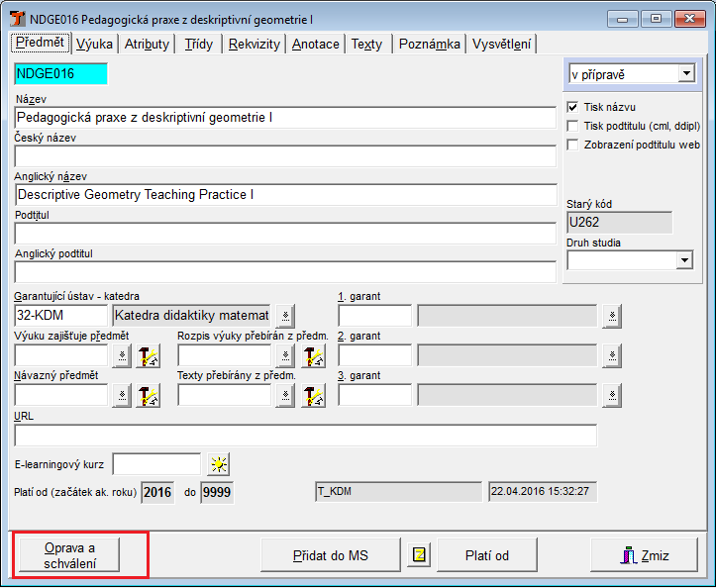Click the Přidat do MS button
Screen dimensions: 716x588
[x=331, y=555]
